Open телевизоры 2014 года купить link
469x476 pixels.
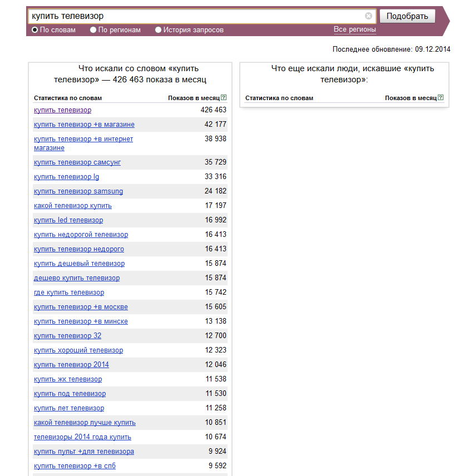pos(83,437)
